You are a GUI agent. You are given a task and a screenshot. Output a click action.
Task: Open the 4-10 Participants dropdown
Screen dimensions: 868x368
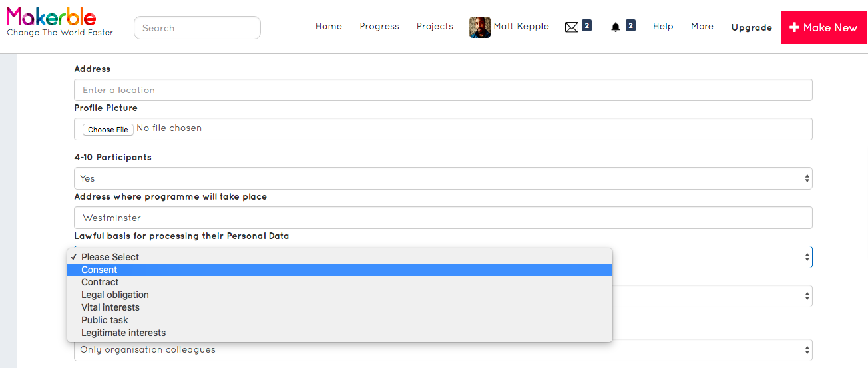pos(443,178)
